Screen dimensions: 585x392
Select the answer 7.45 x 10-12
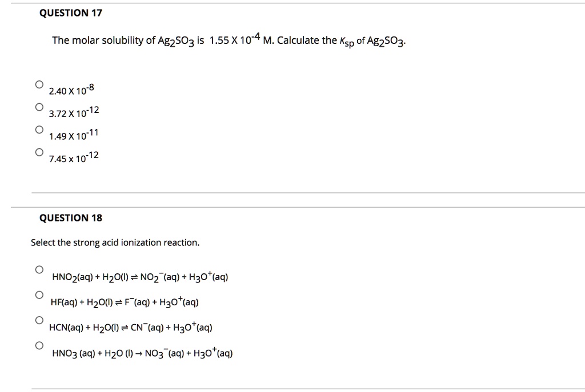pyautogui.click(x=39, y=152)
